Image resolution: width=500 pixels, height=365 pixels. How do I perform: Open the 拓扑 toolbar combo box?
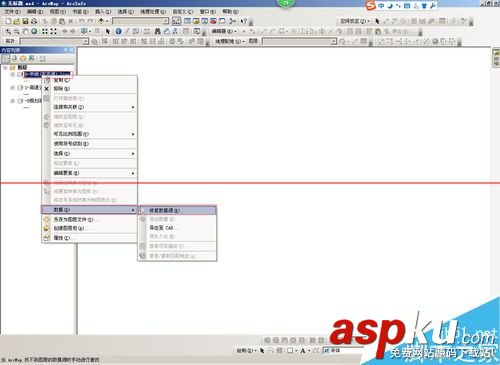pyautogui.click(x=54, y=41)
